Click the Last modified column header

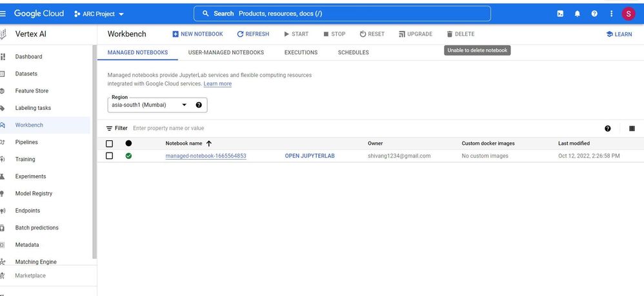(x=574, y=143)
